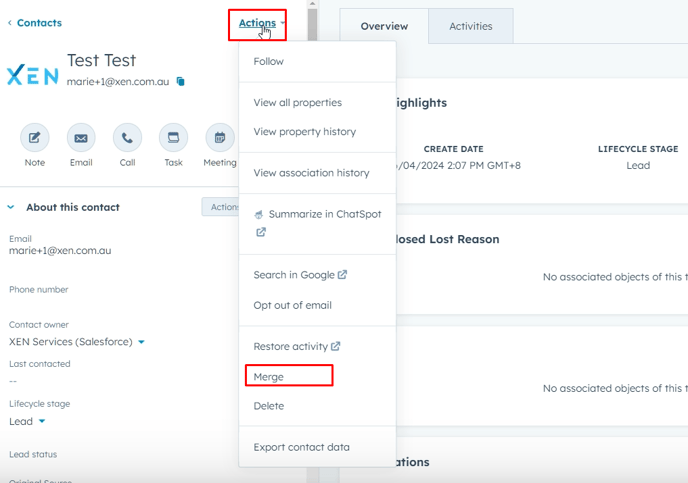The height and width of the screenshot is (483, 688).
Task: Click the Call phone icon button
Action: point(127,138)
